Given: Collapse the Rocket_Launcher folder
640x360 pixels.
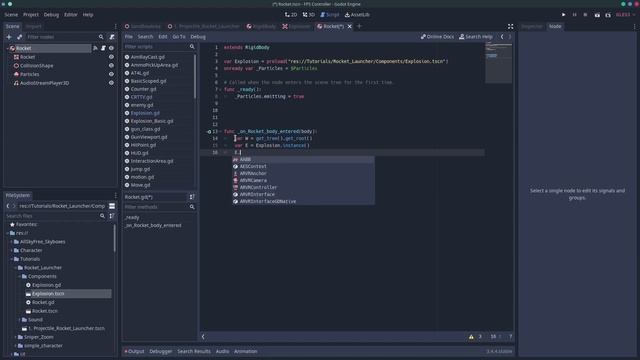Looking at the screenshot, I should point(16,268).
